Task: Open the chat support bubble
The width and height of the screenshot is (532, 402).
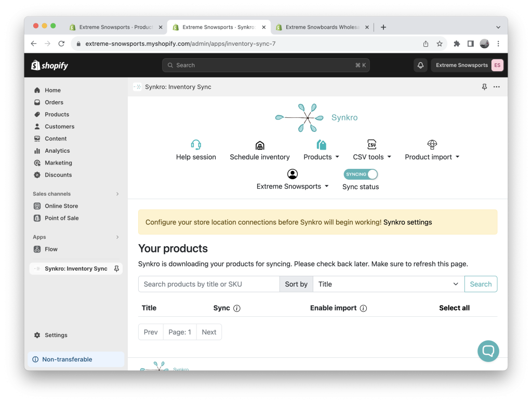Action: pos(488,351)
